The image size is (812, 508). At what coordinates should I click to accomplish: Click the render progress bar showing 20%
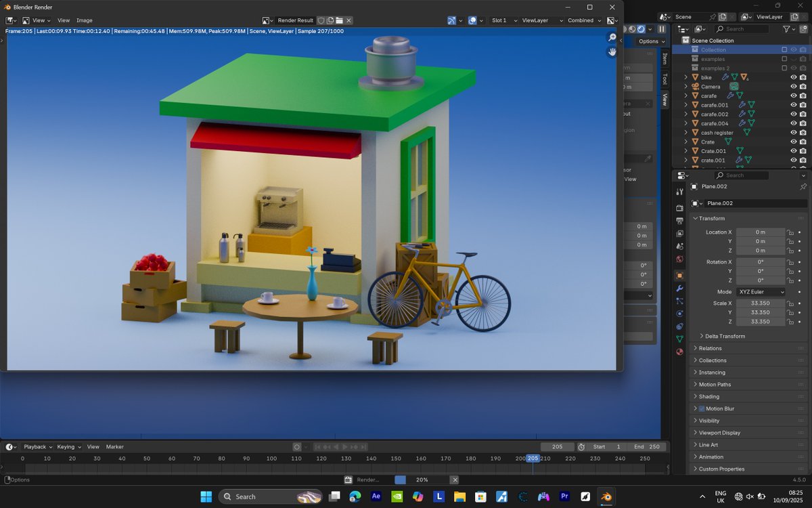[x=421, y=480]
